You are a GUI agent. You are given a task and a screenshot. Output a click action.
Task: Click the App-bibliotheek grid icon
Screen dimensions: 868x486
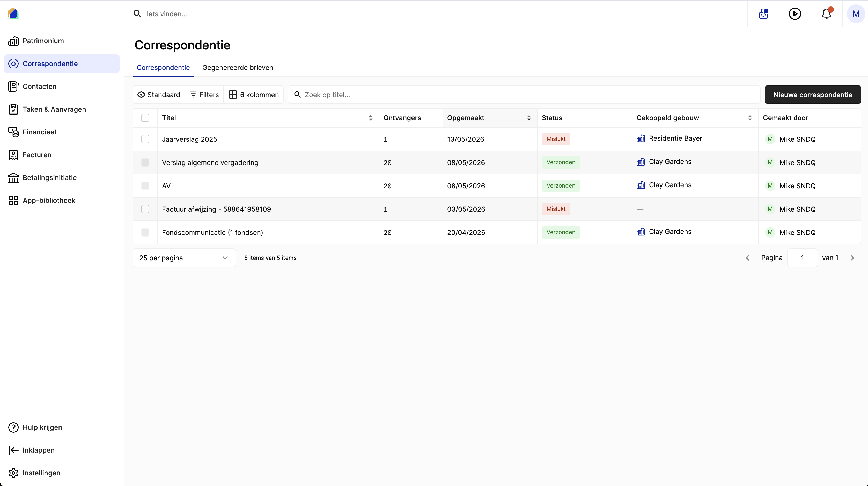[13, 200]
